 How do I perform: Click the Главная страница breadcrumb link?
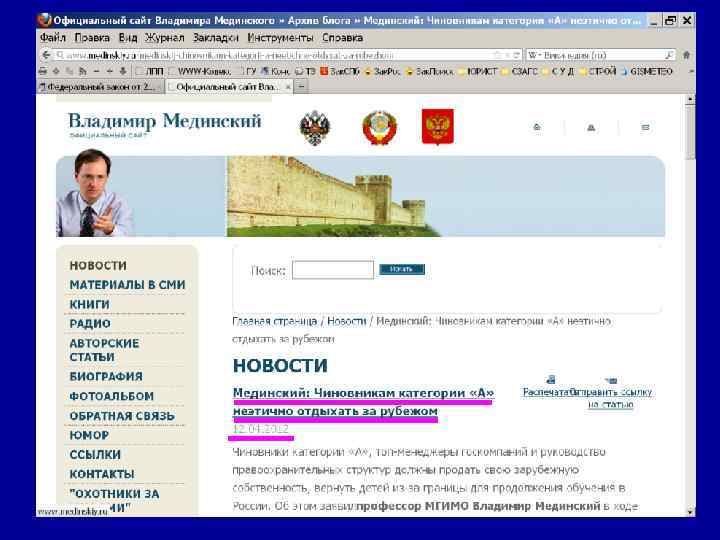click(275, 321)
